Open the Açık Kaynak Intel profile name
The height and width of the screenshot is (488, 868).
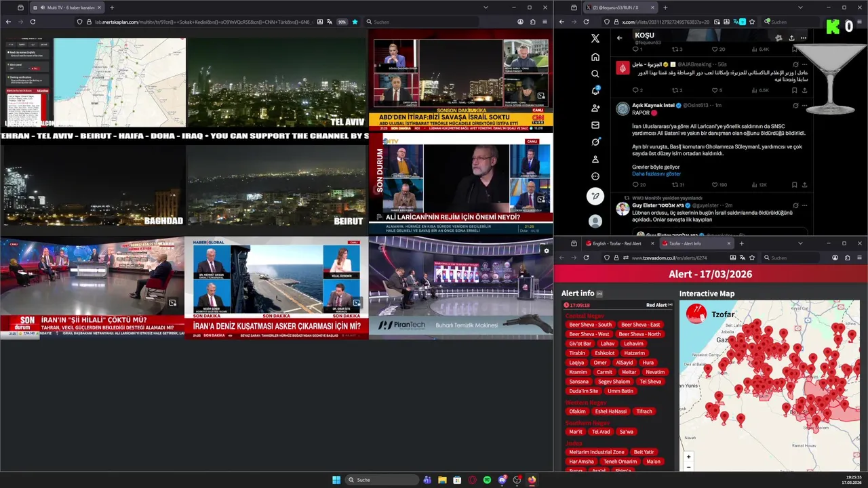click(x=653, y=106)
